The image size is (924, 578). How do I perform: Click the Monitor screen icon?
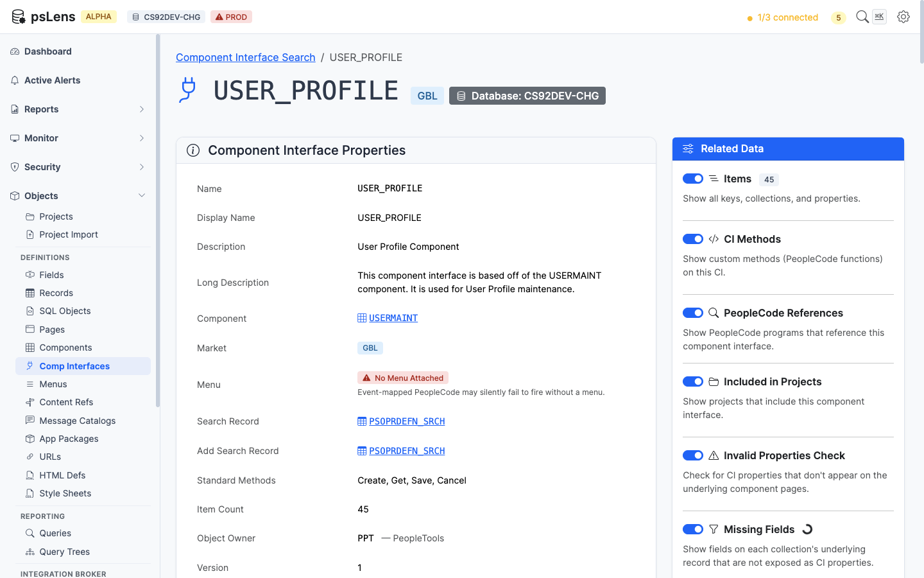tap(15, 138)
